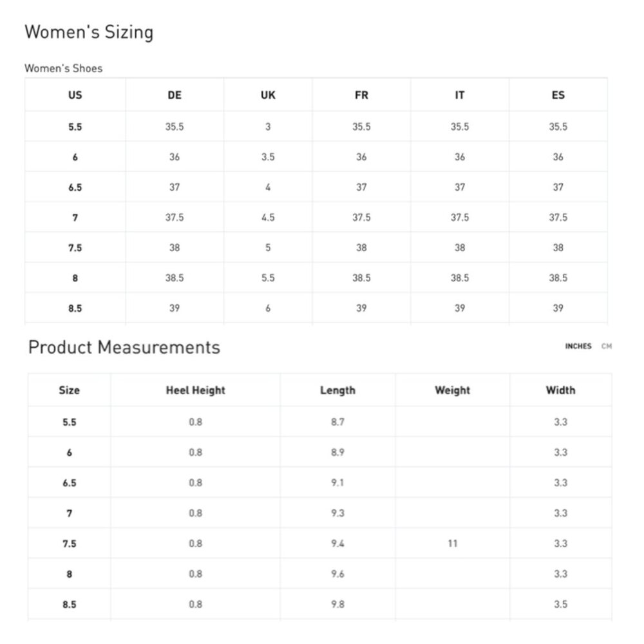Click the FR column header
644x644 pixels.
tap(361, 95)
